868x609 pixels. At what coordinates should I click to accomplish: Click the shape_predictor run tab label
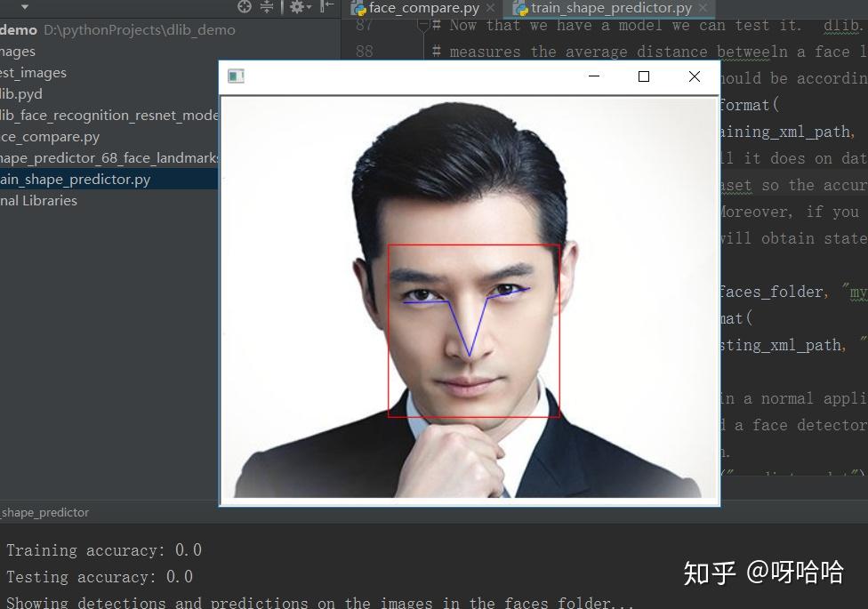tap(44, 513)
